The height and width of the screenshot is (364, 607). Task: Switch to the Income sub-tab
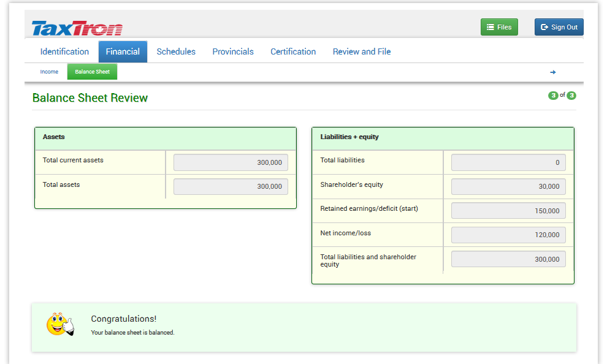click(x=48, y=72)
